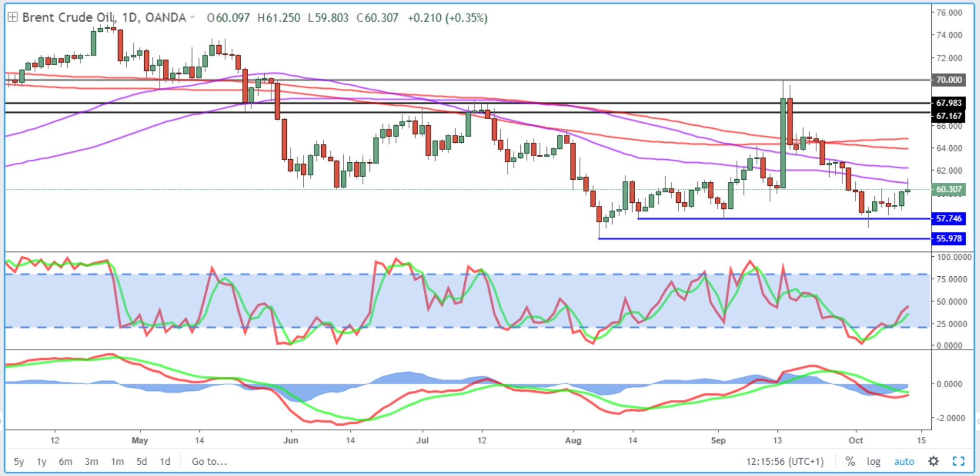Screen dimensions: 980x476
Task: Click the Oct label on time axis
Action: pyautogui.click(x=856, y=441)
